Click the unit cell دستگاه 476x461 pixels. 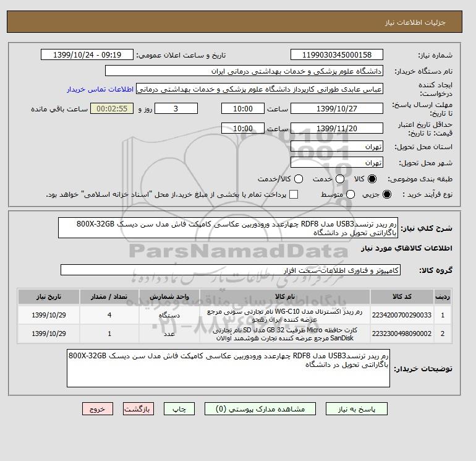[169, 315]
